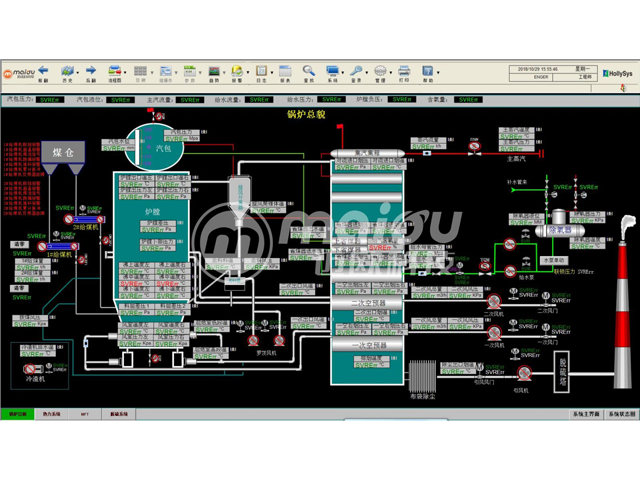Go forward with the 后翻 arrow icon
The height and width of the screenshot is (480, 640).
click(91, 71)
